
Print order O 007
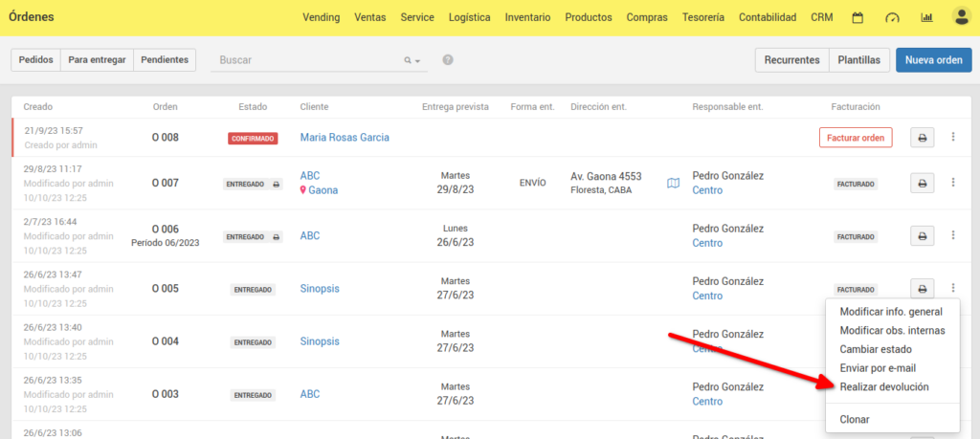tap(922, 183)
